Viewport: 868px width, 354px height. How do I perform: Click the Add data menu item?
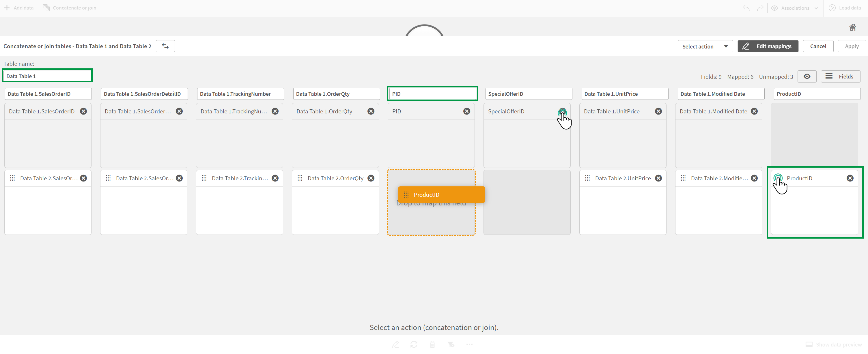click(19, 7)
